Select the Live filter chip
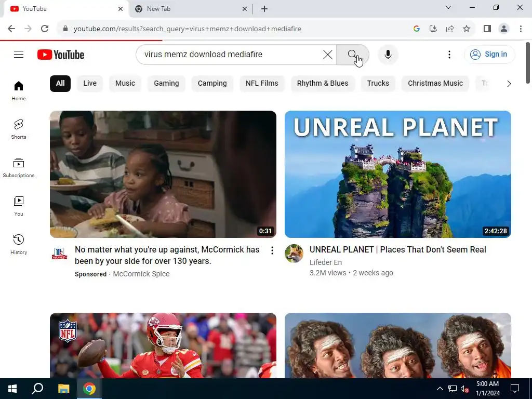 click(x=90, y=84)
